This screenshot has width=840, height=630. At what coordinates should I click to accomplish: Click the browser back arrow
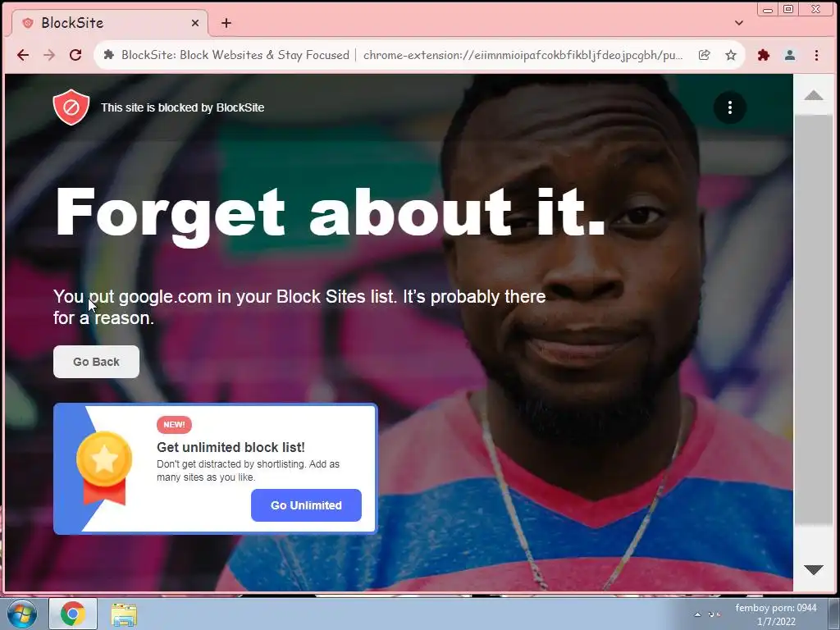click(x=22, y=55)
